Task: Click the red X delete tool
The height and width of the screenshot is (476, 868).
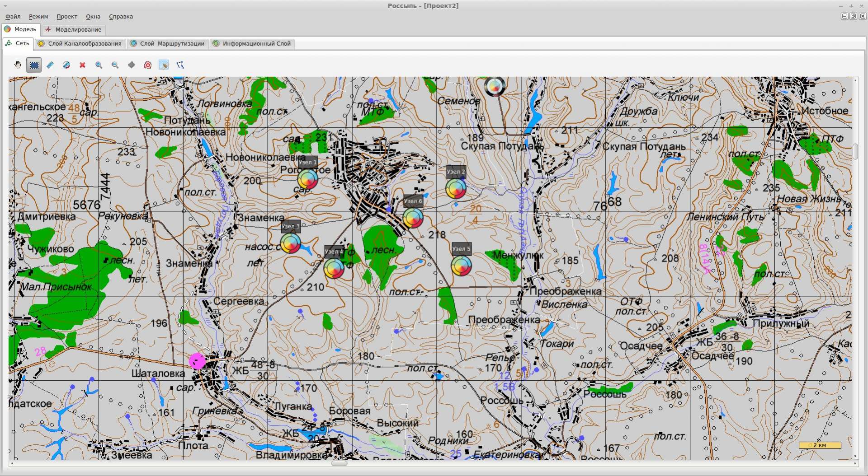Action: tap(83, 65)
